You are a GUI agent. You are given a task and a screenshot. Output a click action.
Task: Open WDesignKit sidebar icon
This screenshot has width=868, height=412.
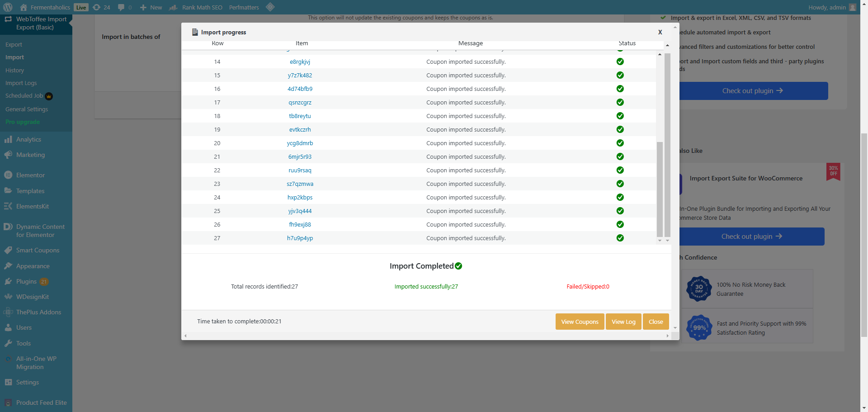[8, 297]
